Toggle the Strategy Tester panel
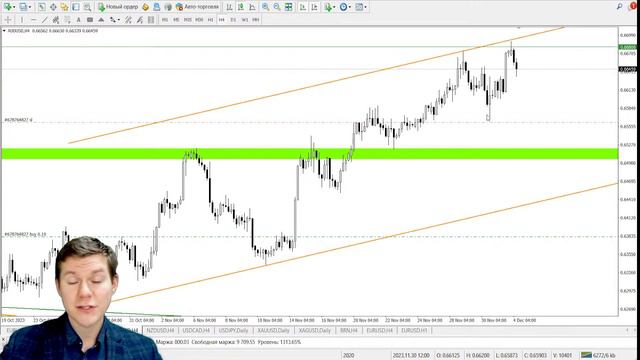 point(87,7)
